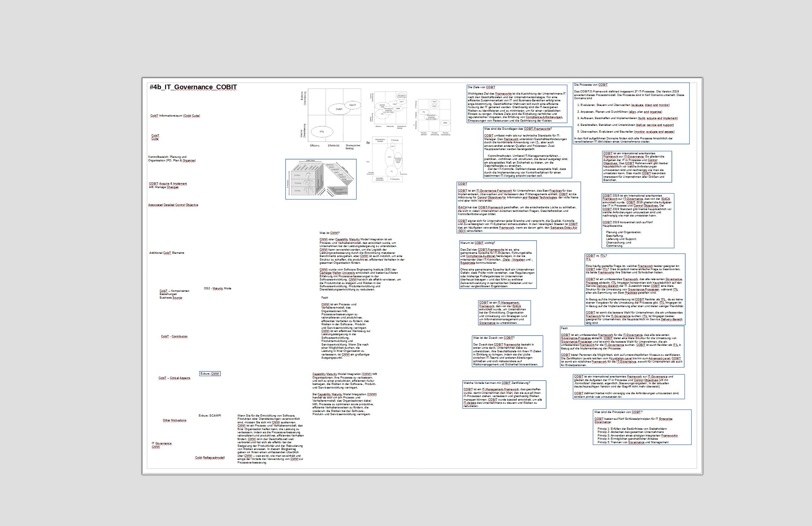The width and height of the screenshot is (812, 526).
Task: Click the 'Die Prozesse von COBIT' text box
Action: click(x=631, y=113)
